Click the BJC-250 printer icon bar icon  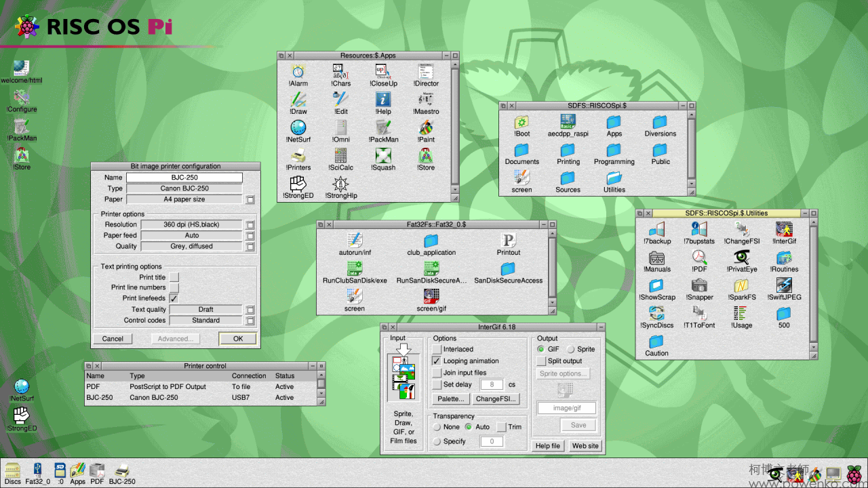click(122, 472)
